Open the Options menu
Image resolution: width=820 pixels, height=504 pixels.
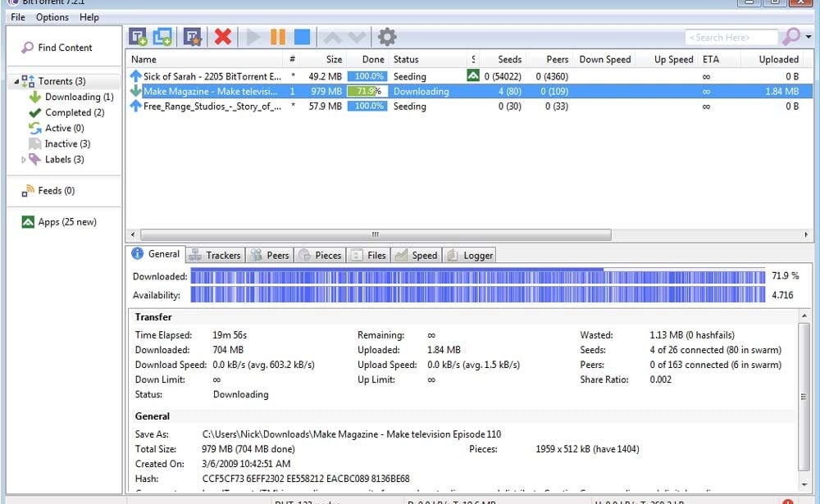tap(52, 17)
